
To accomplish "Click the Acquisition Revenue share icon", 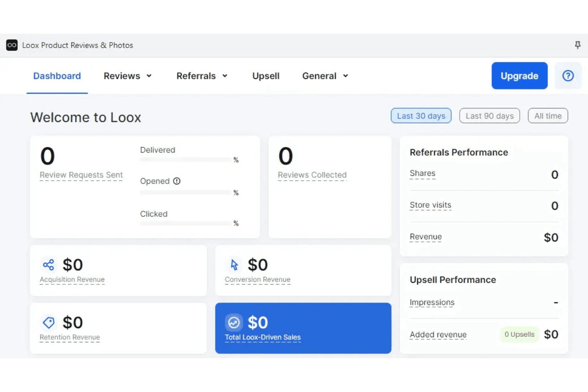I will [48, 265].
